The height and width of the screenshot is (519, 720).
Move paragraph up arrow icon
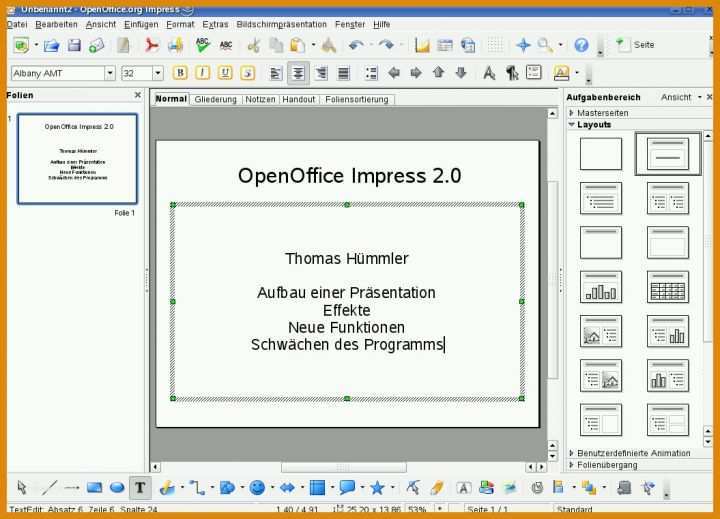(x=439, y=73)
